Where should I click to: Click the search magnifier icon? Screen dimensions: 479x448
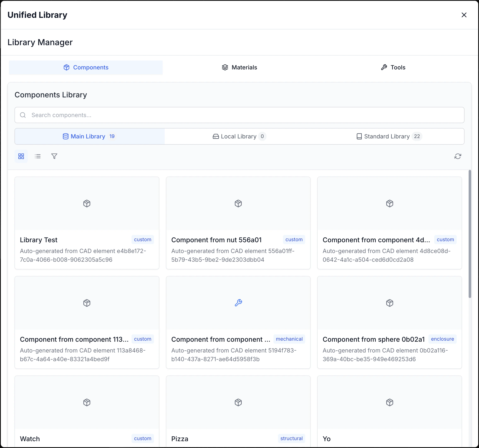click(23, 115)
